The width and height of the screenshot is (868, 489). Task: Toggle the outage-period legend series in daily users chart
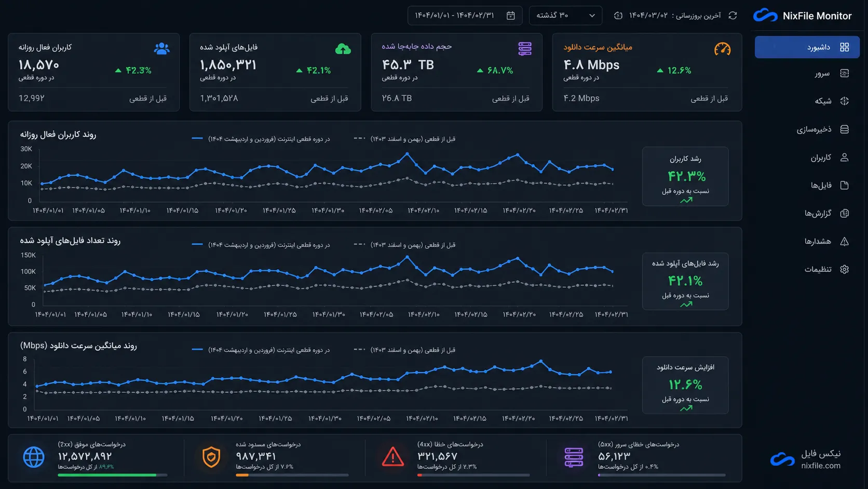click(261, 139)
